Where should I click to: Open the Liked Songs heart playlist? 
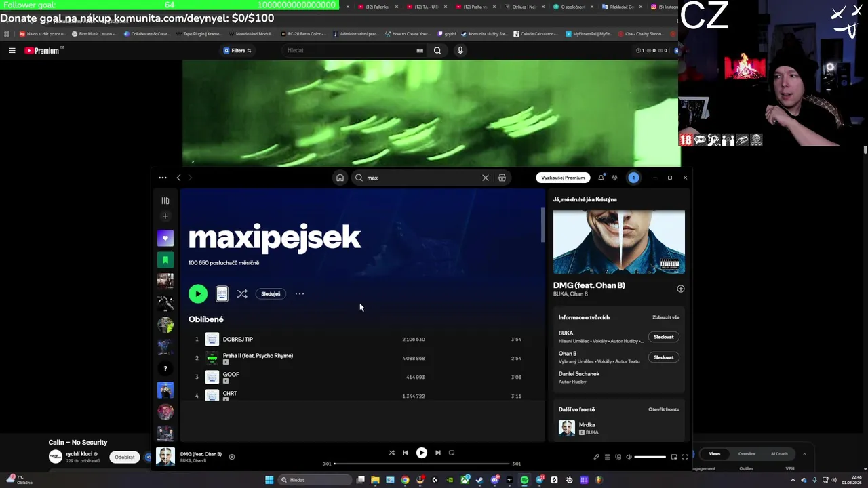pyautogui.click(x=165, y=238)
